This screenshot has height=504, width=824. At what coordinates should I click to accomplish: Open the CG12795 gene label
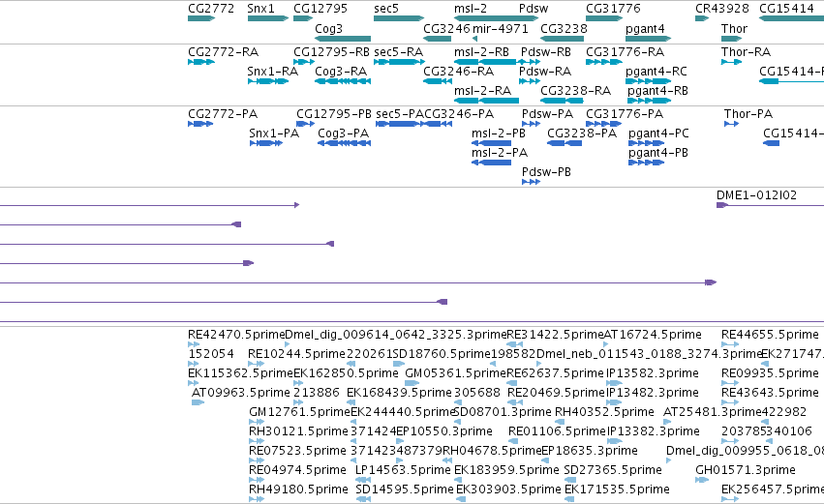(x=320, y=9)
